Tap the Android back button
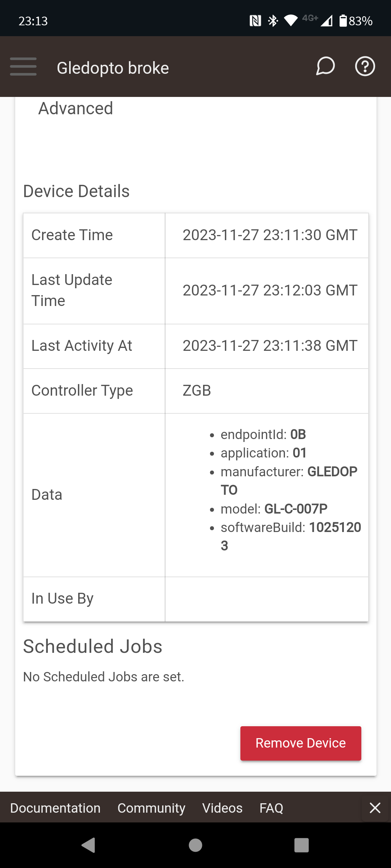Screen dimensions: 391x868 click(x=88, y=845)
